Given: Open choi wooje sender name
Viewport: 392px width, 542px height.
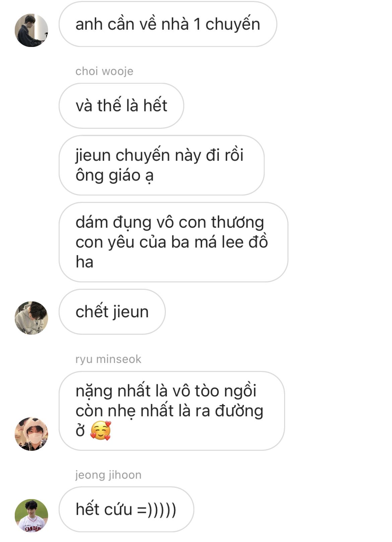Looking at the screenshot, I should coord(105,71).
